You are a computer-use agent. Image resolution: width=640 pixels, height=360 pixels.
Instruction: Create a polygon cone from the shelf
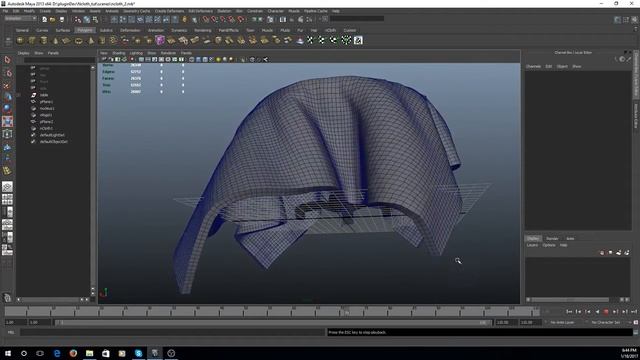point(56,40)
